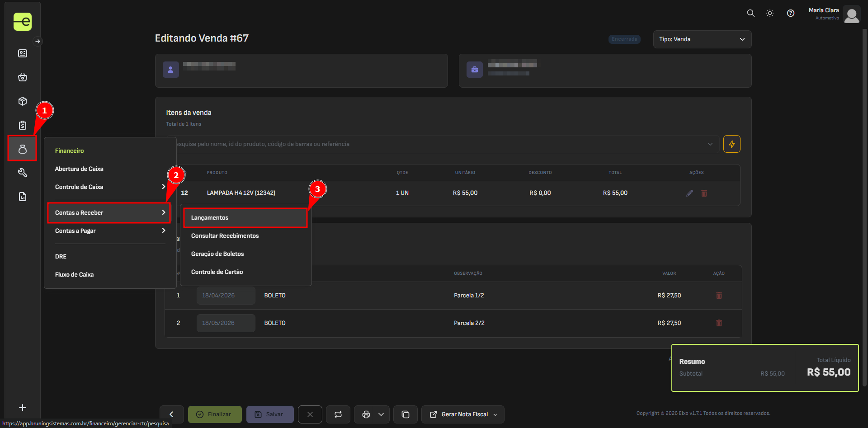Image resolution: width=868 pixels, height=428 pixels.
Task: Open the reports document sidebar icon
Action: pos(22,197)
